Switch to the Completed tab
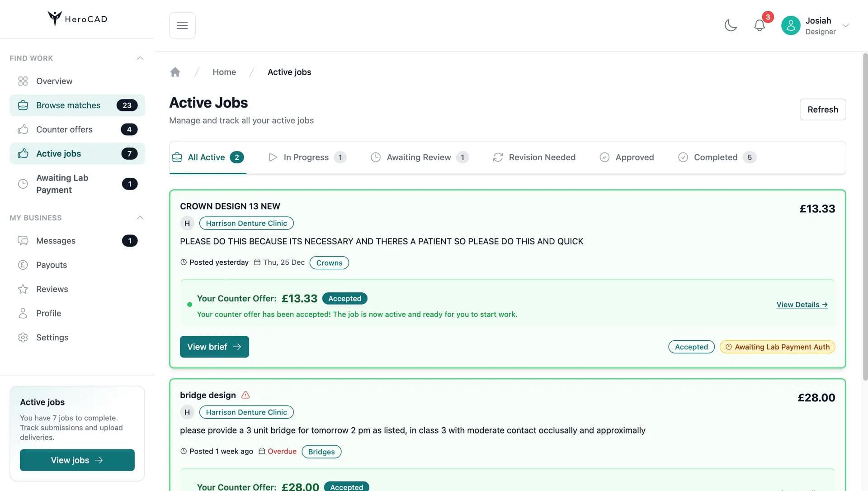This screenshot has height=491, width=868. pyautogui.click(x=716, y=157)
